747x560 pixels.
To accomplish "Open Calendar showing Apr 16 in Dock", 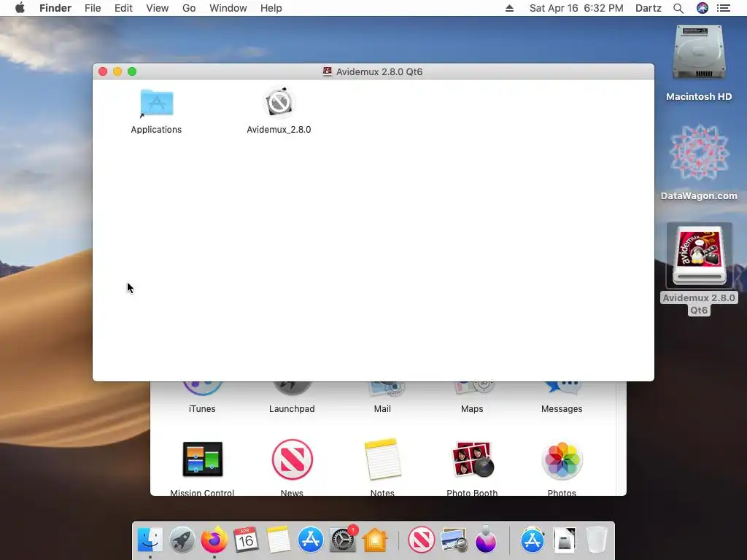I will (246, 540).
